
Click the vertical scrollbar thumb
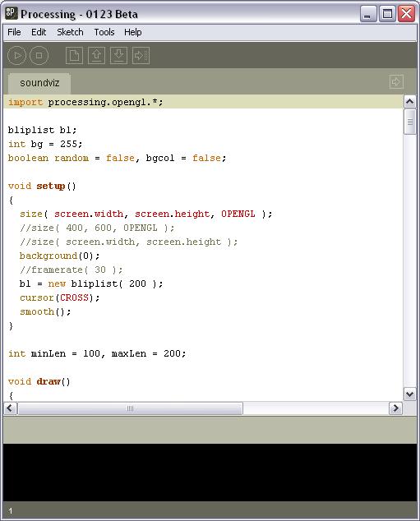pos(409,122)
